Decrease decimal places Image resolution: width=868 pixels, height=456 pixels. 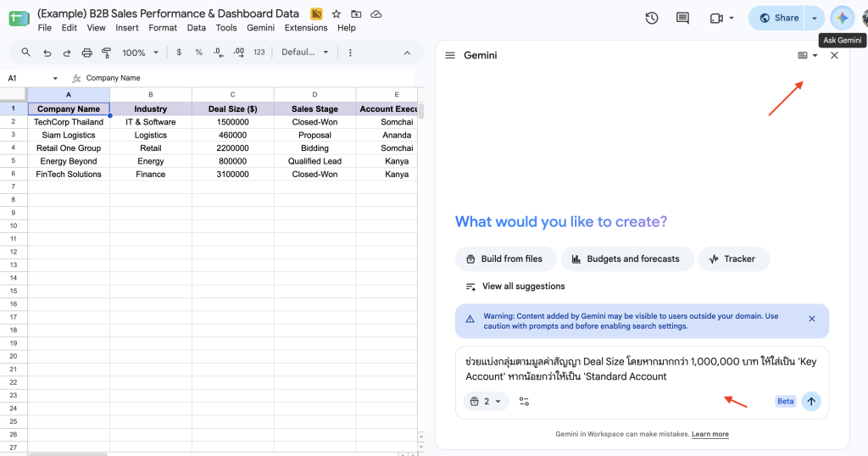(219, 53)
